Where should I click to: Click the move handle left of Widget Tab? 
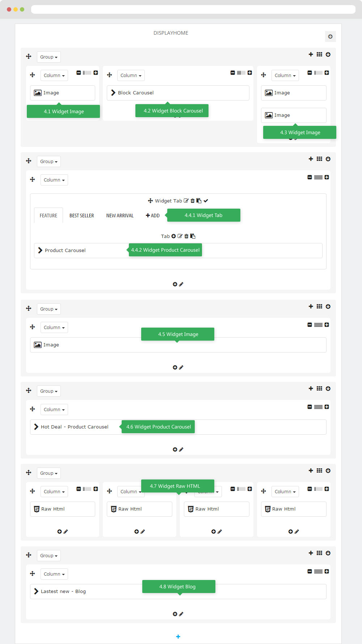[x=150, y=201]
